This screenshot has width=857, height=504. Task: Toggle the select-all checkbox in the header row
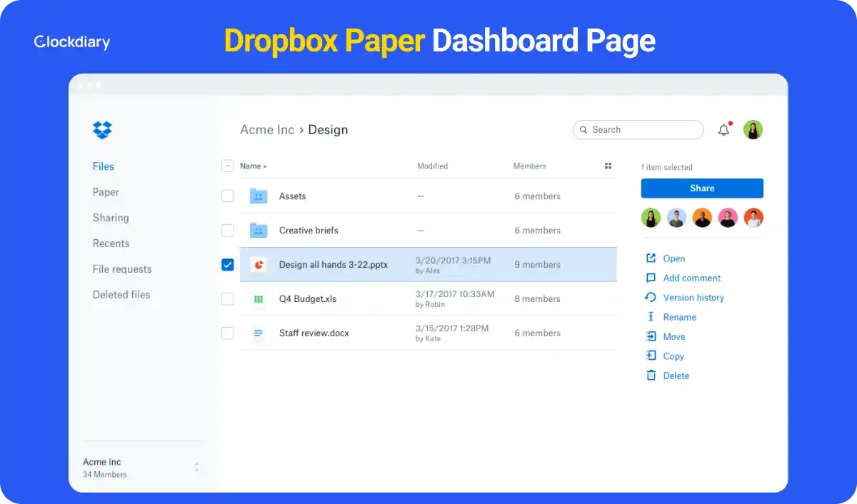[227, 166]
